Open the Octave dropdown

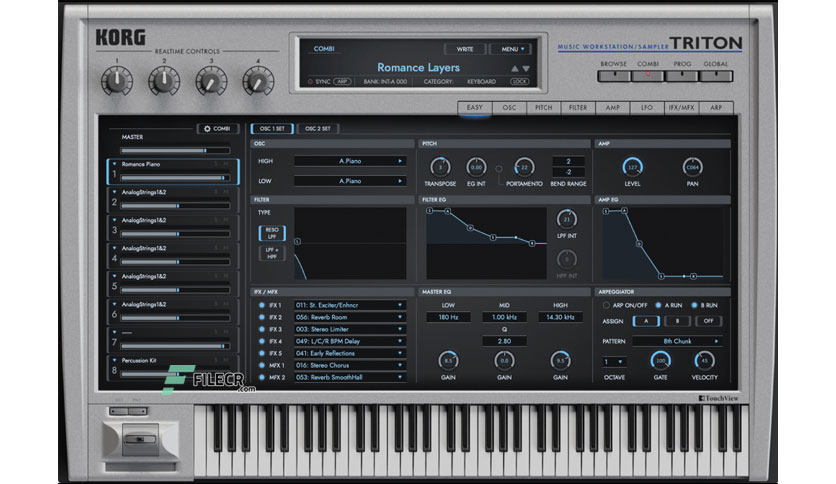614,362
